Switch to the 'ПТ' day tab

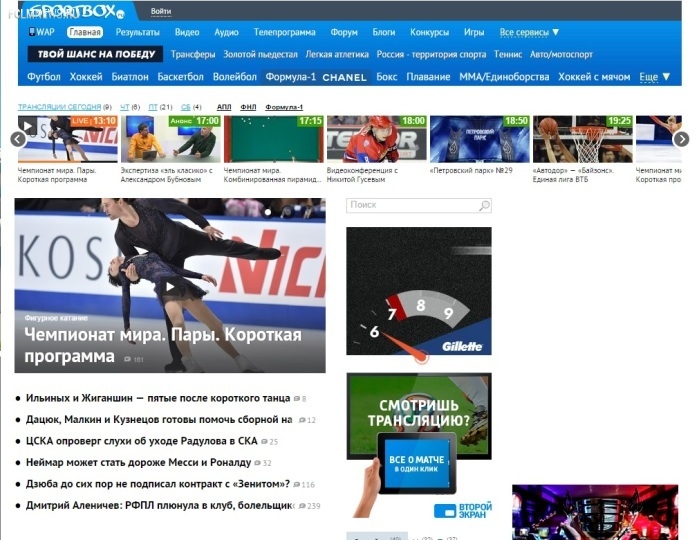153,107
